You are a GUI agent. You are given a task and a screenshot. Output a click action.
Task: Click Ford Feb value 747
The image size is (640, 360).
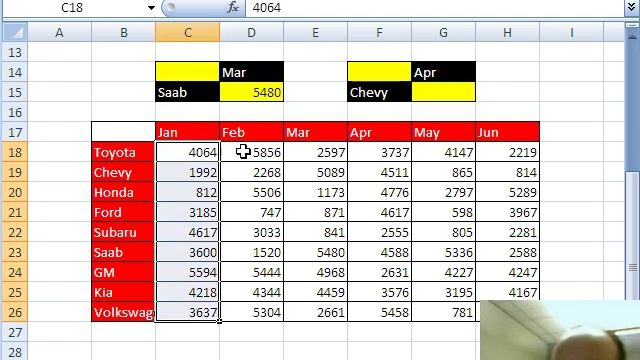coord(251,212)
